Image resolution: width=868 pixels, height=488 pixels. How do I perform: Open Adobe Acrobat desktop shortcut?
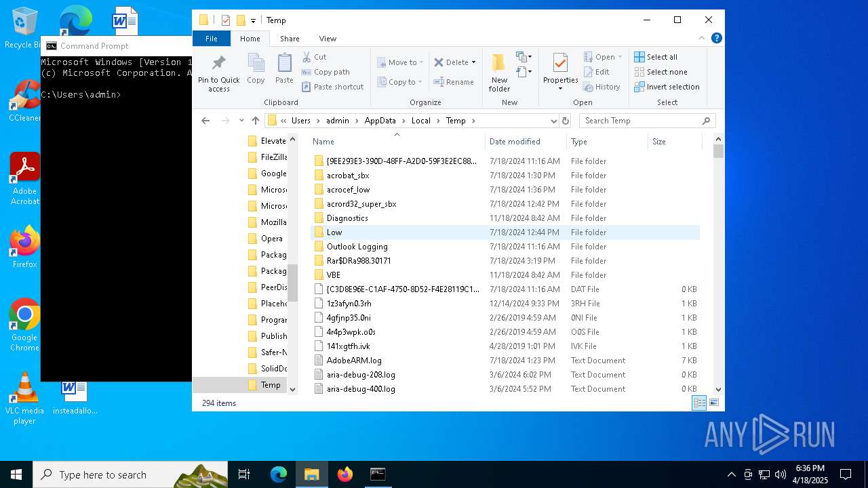tap(24, 179)
